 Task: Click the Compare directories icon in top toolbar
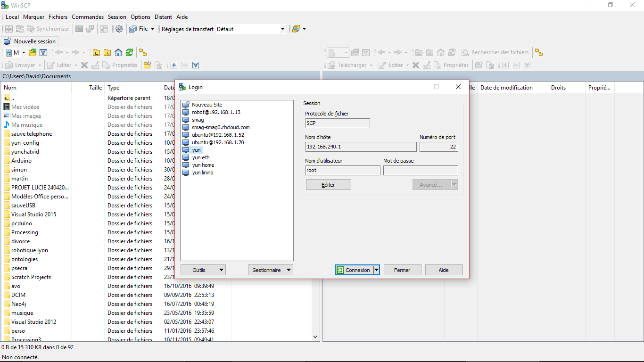click(9, 29)
